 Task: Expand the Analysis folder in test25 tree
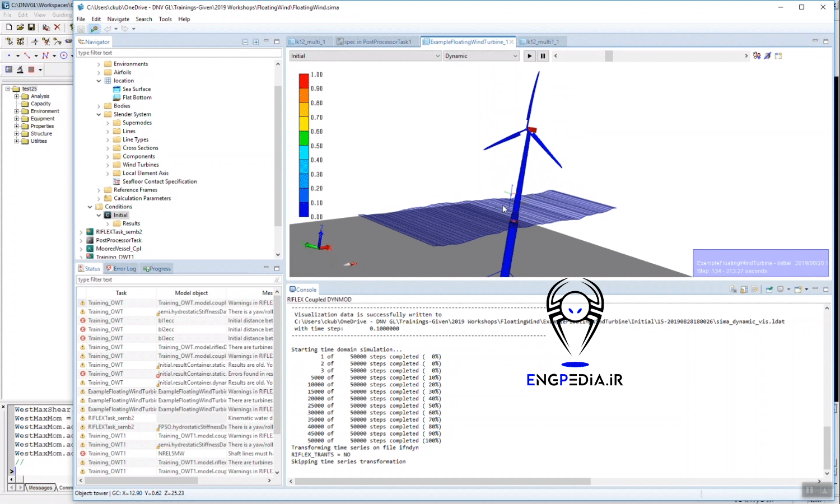pyautogui.click(x=17, y=96)
